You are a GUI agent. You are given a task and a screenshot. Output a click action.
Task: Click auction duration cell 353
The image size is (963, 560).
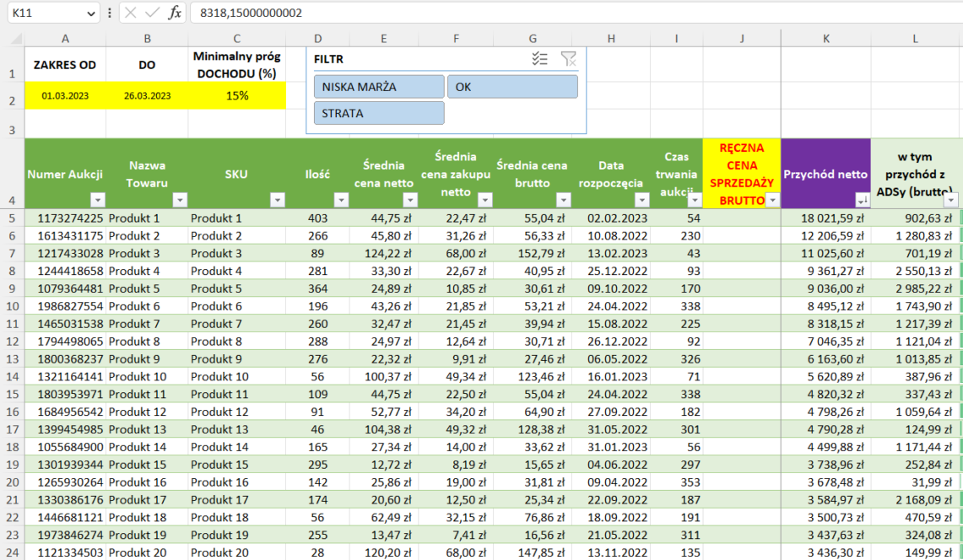(x=677, y=482)
